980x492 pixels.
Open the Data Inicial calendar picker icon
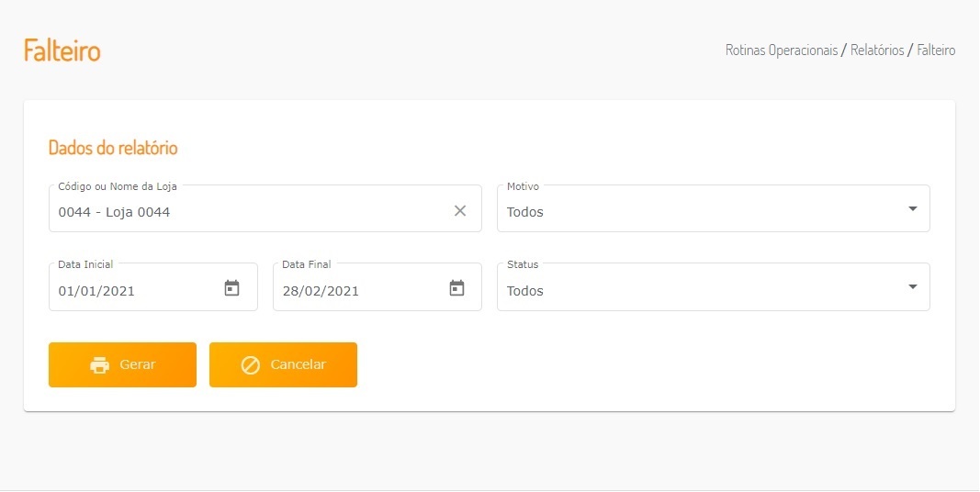232,288
